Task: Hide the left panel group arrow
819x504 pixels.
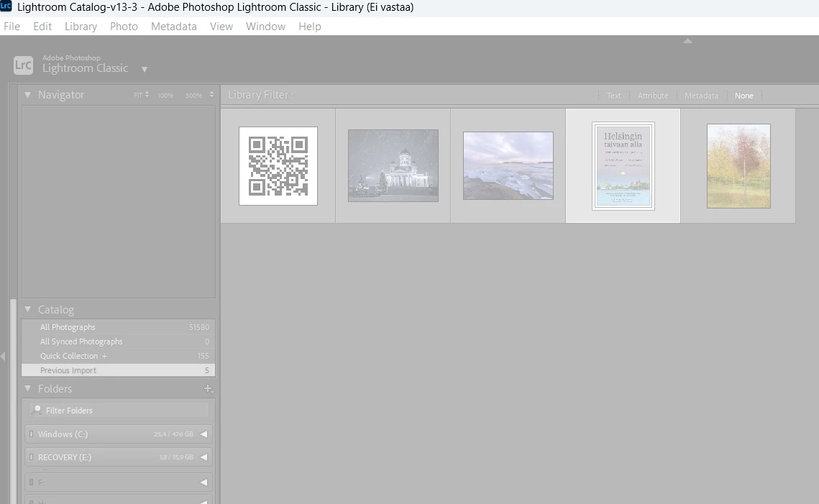Action: 3,356
